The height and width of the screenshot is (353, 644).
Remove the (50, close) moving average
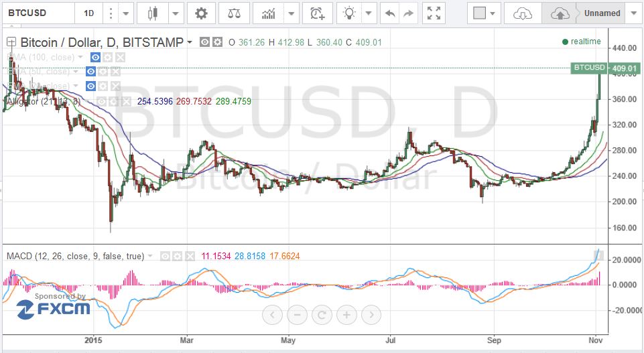click(115, 72)
